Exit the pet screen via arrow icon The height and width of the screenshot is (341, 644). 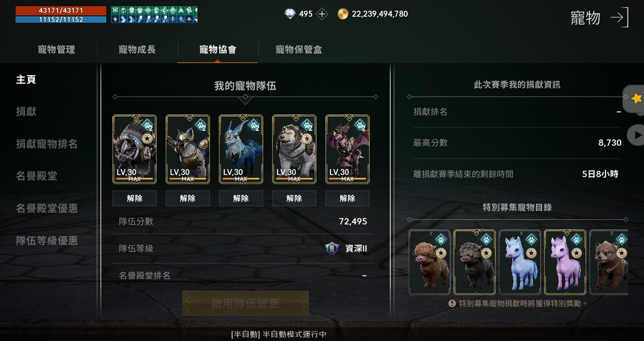pyautogui.click(x=619, y=17)
